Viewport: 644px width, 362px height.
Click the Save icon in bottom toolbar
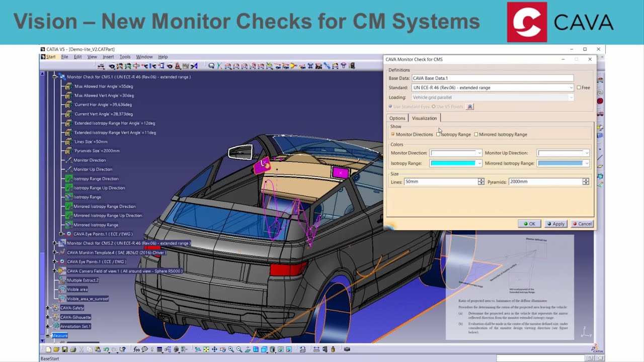pos(64,349)
